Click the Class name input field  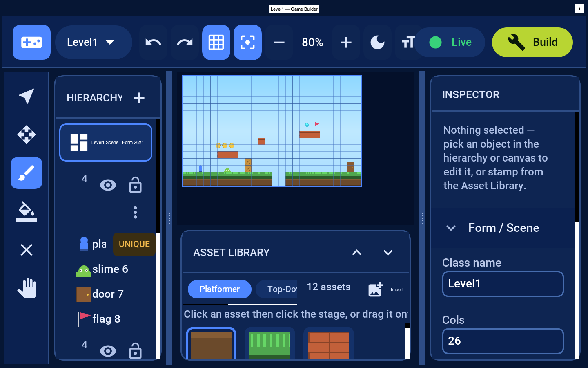coord(503,284)
